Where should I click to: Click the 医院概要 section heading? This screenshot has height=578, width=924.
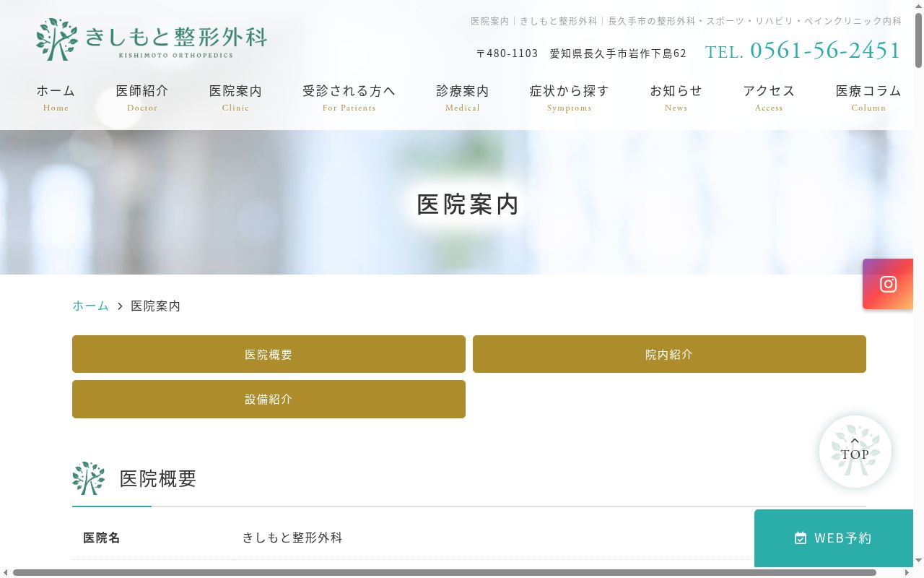pyautogui.click(x=158, y=479)
